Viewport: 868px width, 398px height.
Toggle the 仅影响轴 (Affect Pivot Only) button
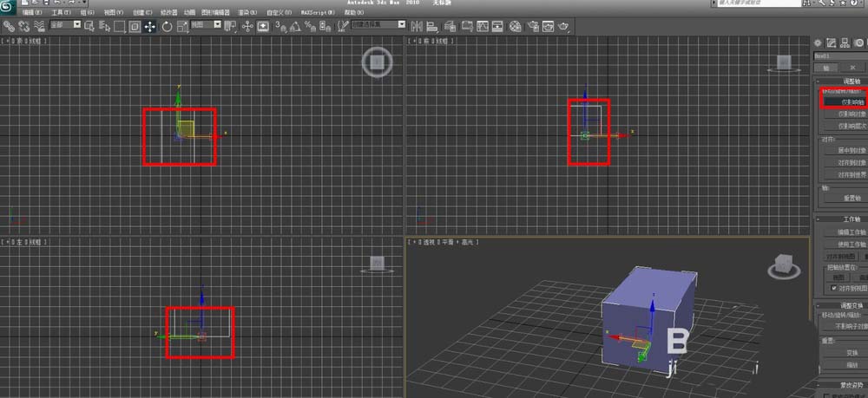tap(844, 101)
